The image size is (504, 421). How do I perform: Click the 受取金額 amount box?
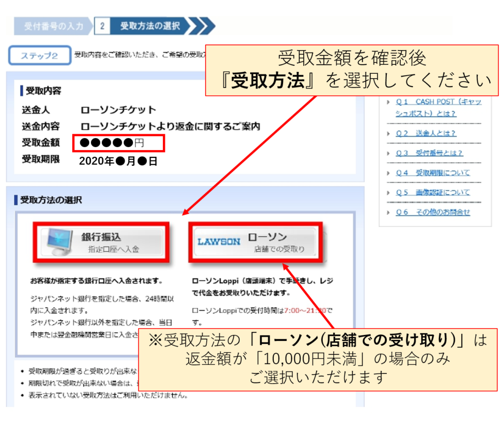tap(118, 143)
